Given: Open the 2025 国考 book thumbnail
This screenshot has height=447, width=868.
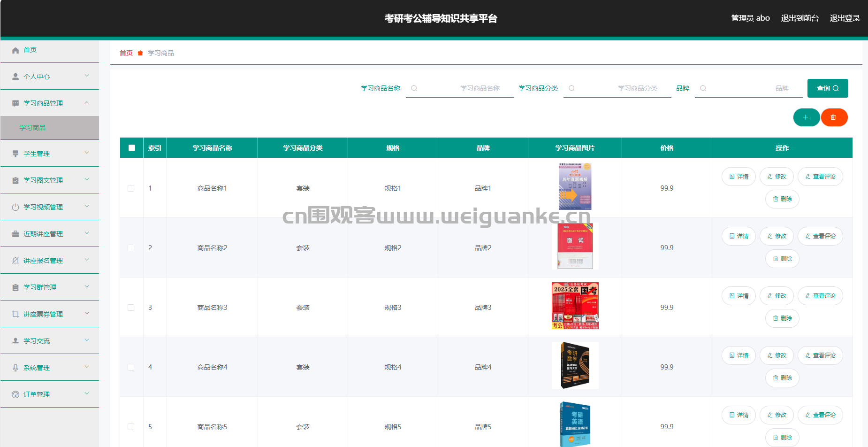Looking at the screenshot, I should click(575, 306).
